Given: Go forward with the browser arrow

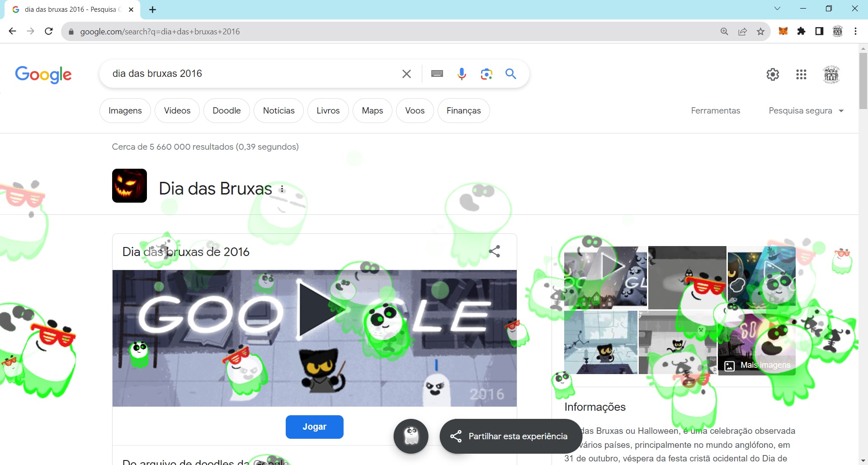Looking at the screenshot, I should [31, 31].
